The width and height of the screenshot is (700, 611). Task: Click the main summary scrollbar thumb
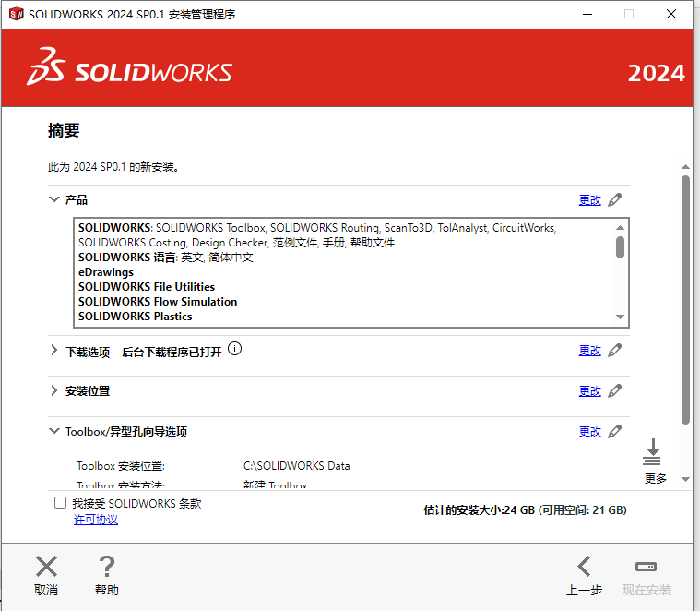pyautogui.click(x=686, y=300)
